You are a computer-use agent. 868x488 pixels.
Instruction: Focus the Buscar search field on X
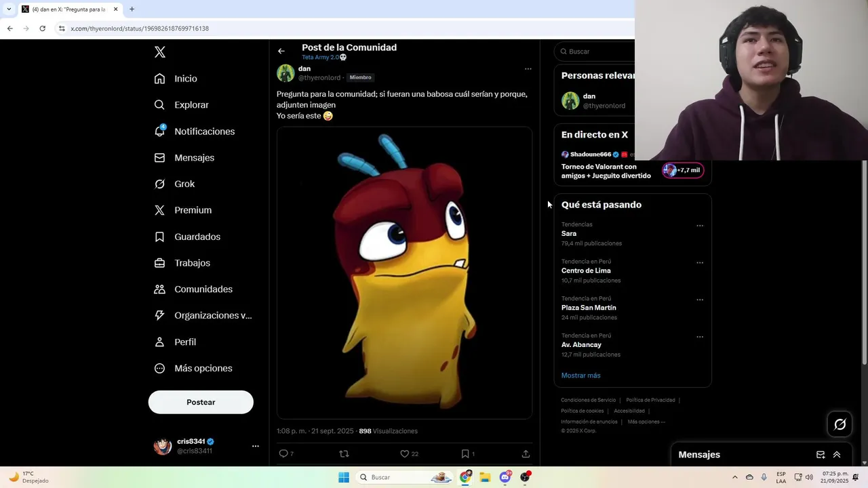pos(595,52)
